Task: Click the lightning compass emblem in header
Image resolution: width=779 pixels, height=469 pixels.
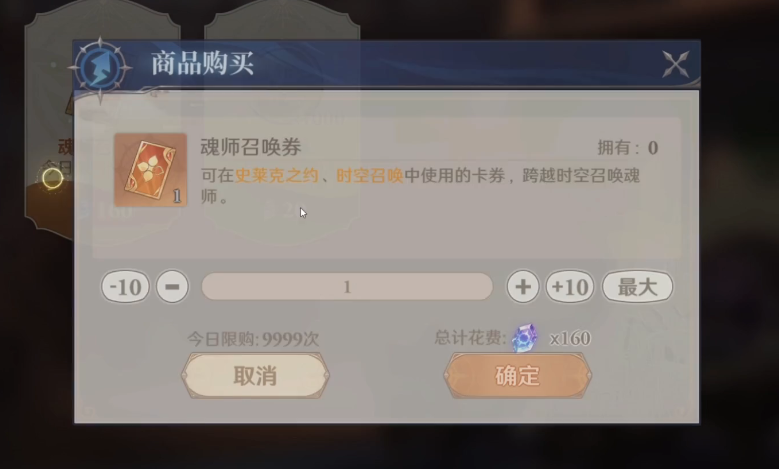Action: pos(101,68)
